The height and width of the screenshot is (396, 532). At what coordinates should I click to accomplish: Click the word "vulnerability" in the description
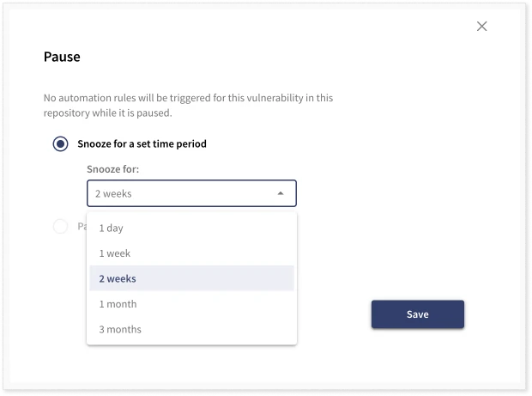pyautogui.click(x=275, y=98)
